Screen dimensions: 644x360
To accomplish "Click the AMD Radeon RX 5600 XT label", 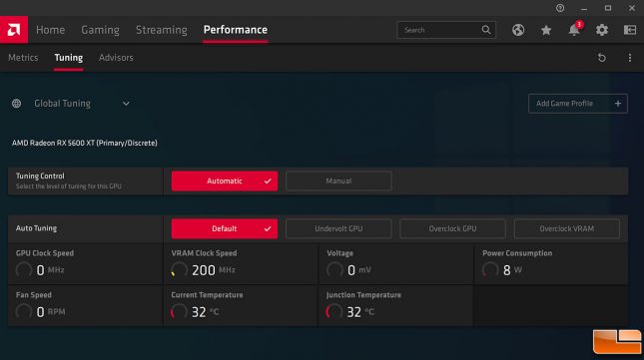I will point(84,143).
